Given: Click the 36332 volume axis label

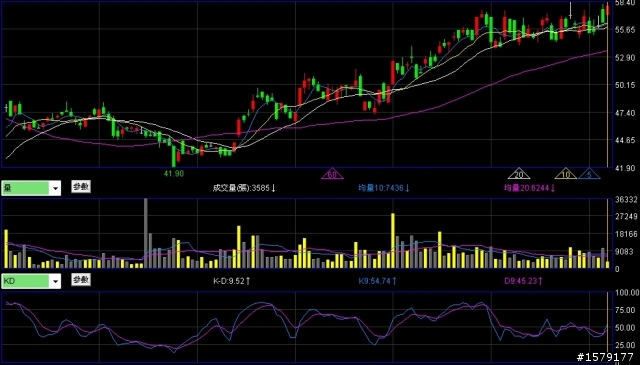Looking at the screenshot, I should [626, 200].
